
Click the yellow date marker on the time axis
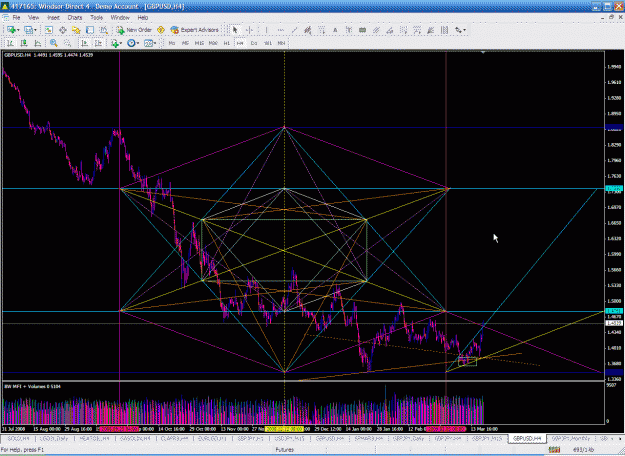[284, 429]
